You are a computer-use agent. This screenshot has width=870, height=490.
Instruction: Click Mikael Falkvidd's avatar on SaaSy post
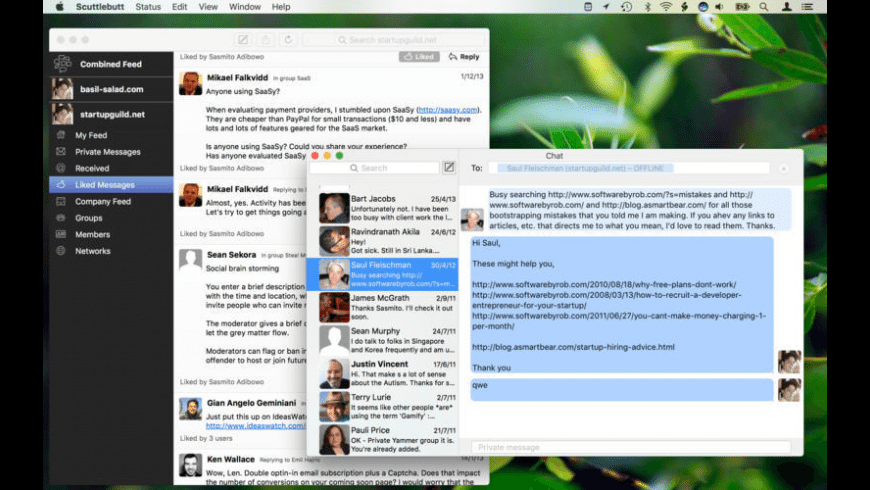[x=190, y=84]
